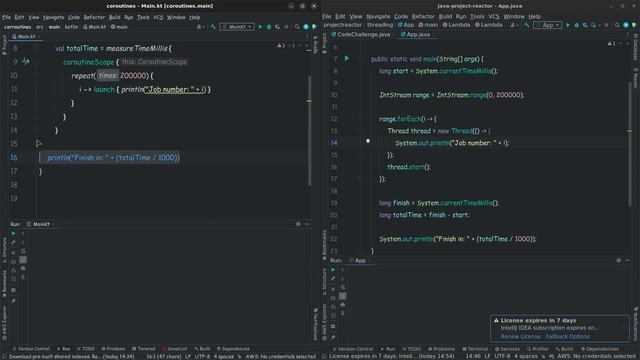The height and width of the screenshot is (360, 640).
Task: Select the App run tab
Action: [358, 260]
